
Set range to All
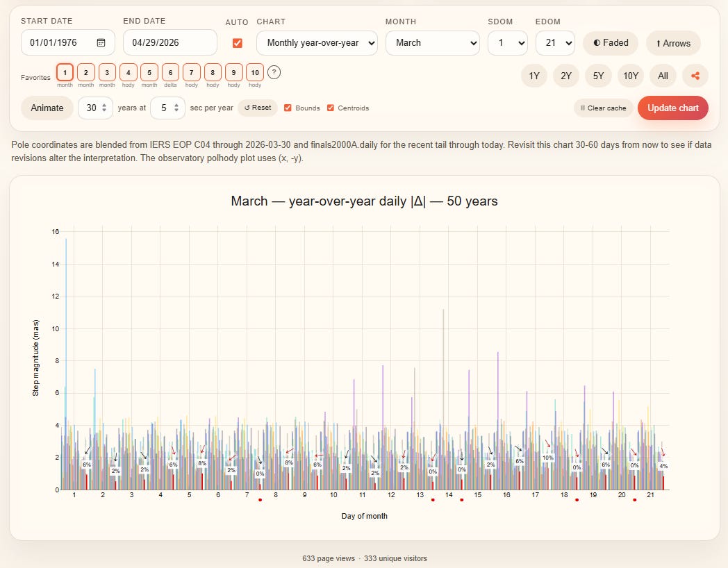pos(663,76)
